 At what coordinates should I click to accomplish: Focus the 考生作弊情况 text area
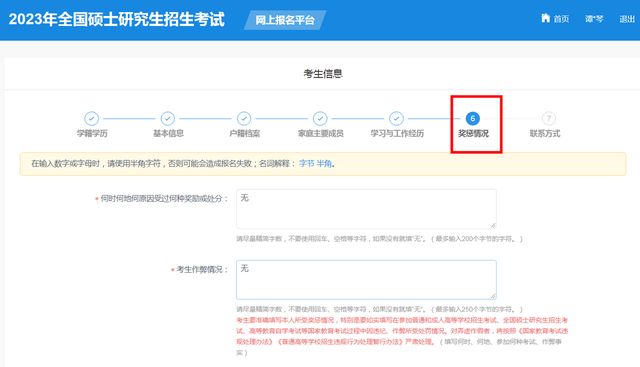coord(366,280)
